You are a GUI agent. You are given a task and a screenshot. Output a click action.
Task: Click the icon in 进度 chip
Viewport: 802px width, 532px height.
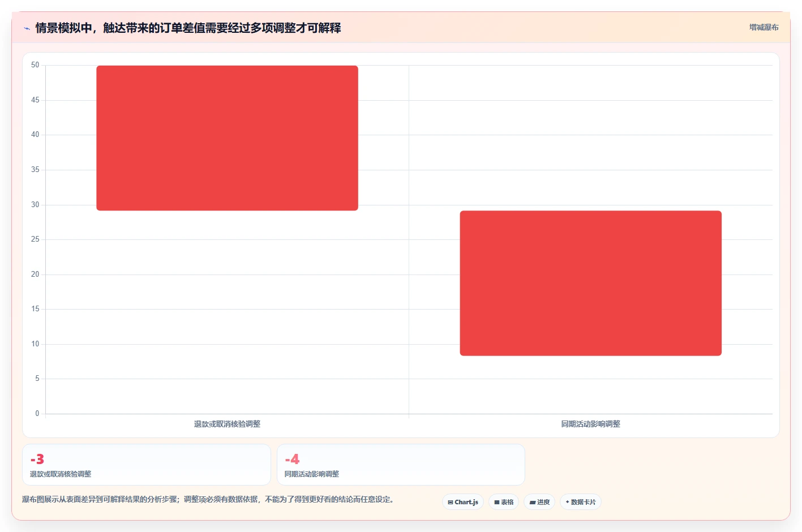[533, 503]
